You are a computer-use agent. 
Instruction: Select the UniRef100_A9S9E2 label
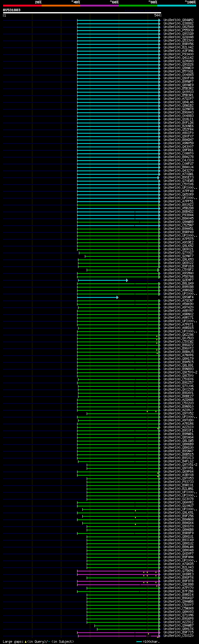click(x=178, y=243)
